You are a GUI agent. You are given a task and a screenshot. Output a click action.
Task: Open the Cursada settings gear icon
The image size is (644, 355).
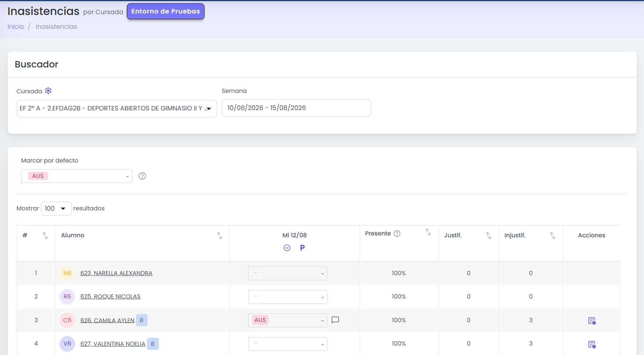pos(48,91)
